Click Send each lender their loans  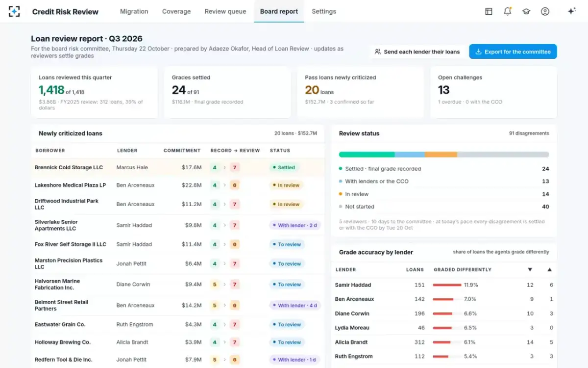(417, 52)
